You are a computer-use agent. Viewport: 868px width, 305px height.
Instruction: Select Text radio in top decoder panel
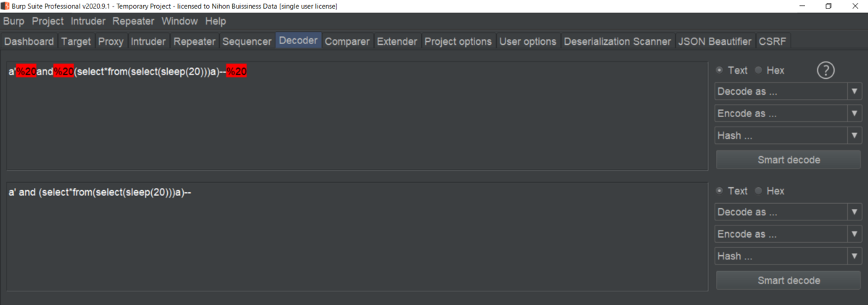click(x=732, y=70)
